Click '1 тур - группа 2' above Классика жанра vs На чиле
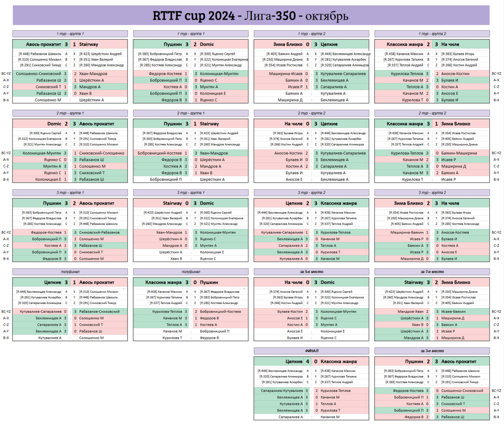This screenshot has width=504, height=426. [432, 34]
